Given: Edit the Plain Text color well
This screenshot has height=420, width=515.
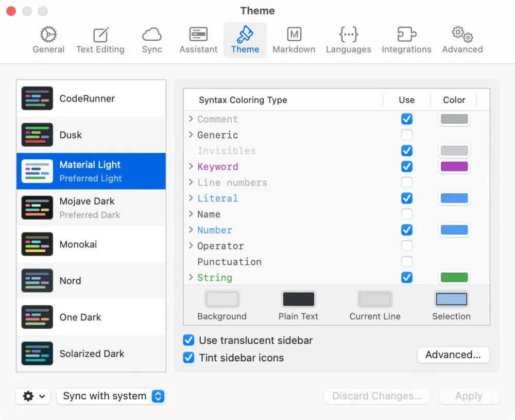Looking at the screenshot, I should 299,299.
